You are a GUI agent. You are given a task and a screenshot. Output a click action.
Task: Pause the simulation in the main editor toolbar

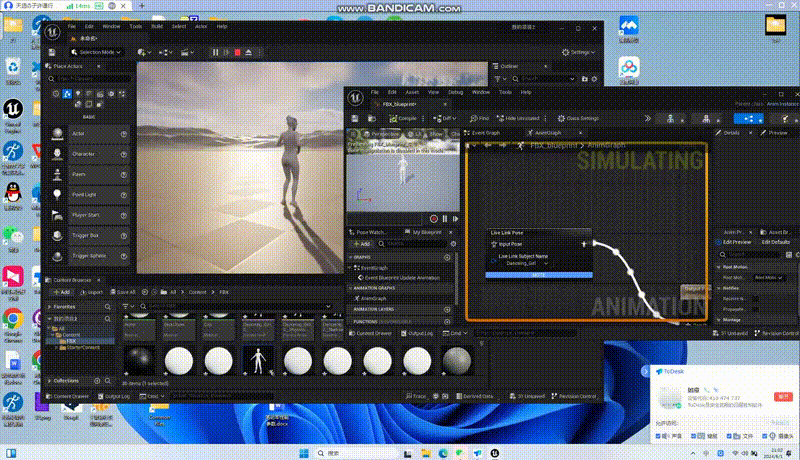tap(215, 52)
